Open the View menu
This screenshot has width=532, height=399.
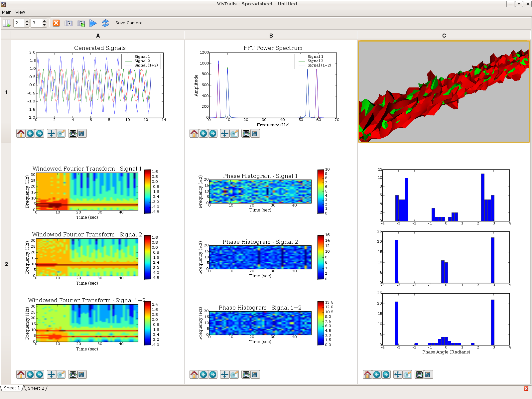[x=20, y=12]
